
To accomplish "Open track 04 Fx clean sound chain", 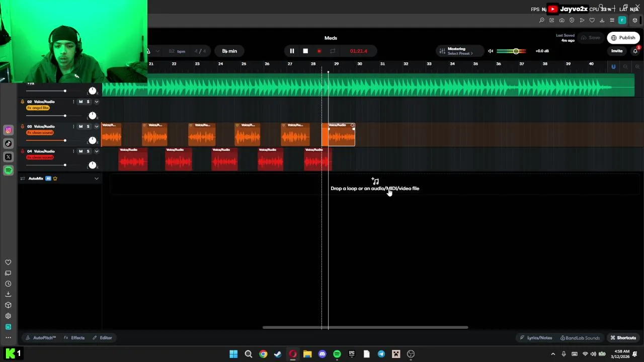I will coord(40,157).
